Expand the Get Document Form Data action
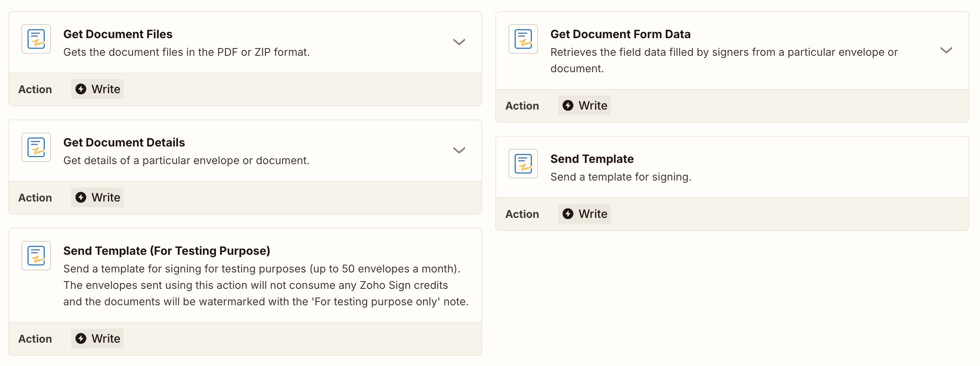 point(946,50)
